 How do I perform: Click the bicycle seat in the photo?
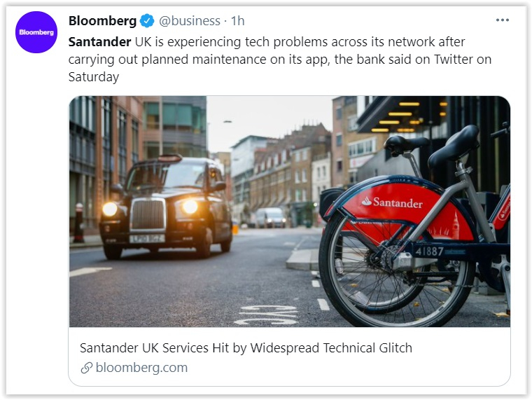(454, 146)
